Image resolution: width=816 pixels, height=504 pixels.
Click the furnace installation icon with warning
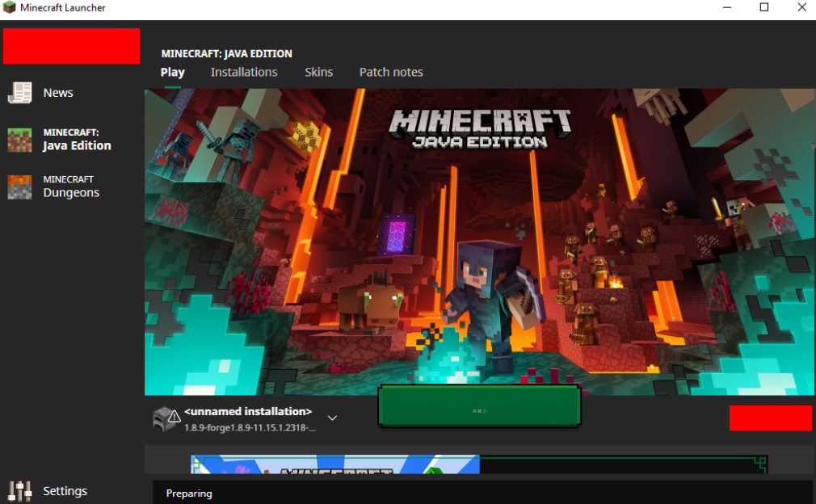(165, 418)
